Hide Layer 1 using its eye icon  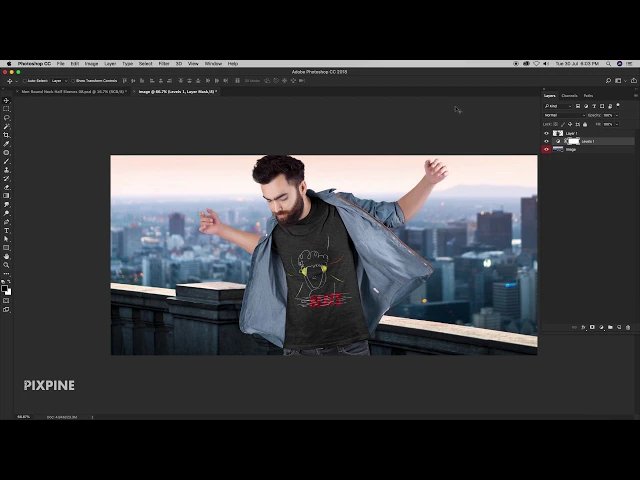546,133
